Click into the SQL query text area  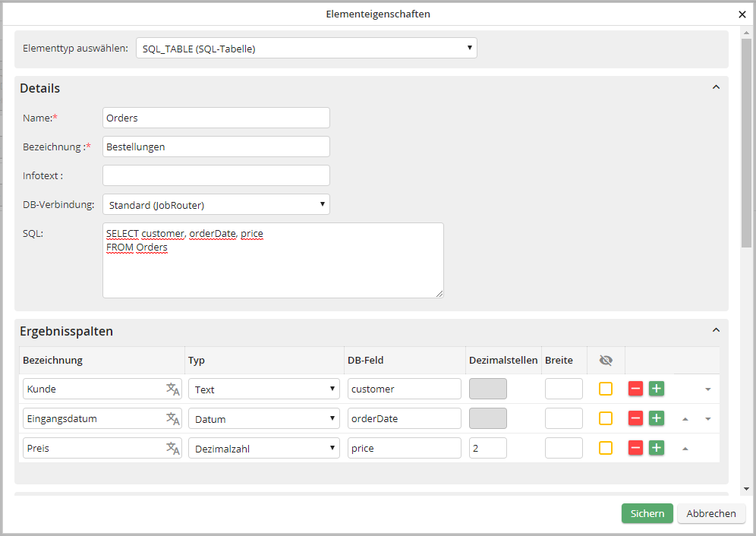point(273,270)
